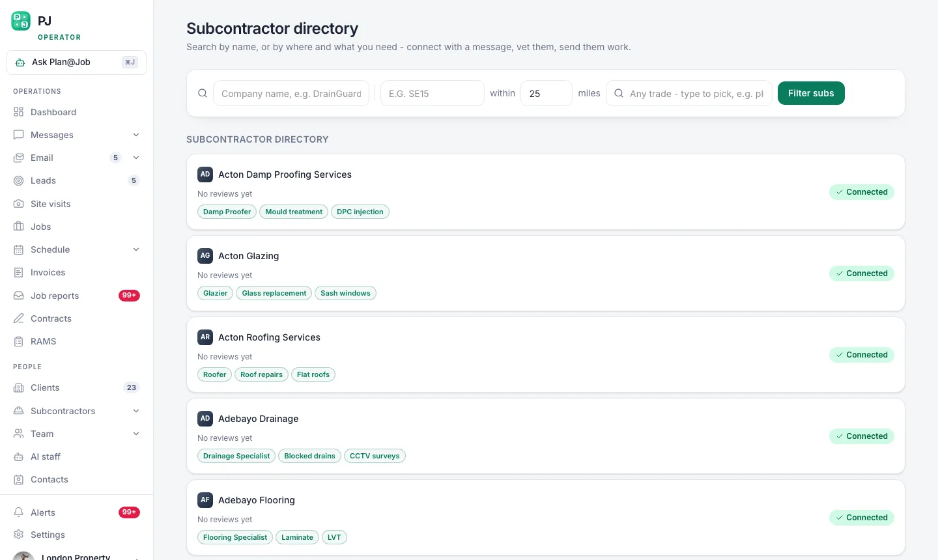The height and width of the screenshot is (560, 938).
Task: Open the Adebayo Drainage listing
Action: (x=546, y=436)
